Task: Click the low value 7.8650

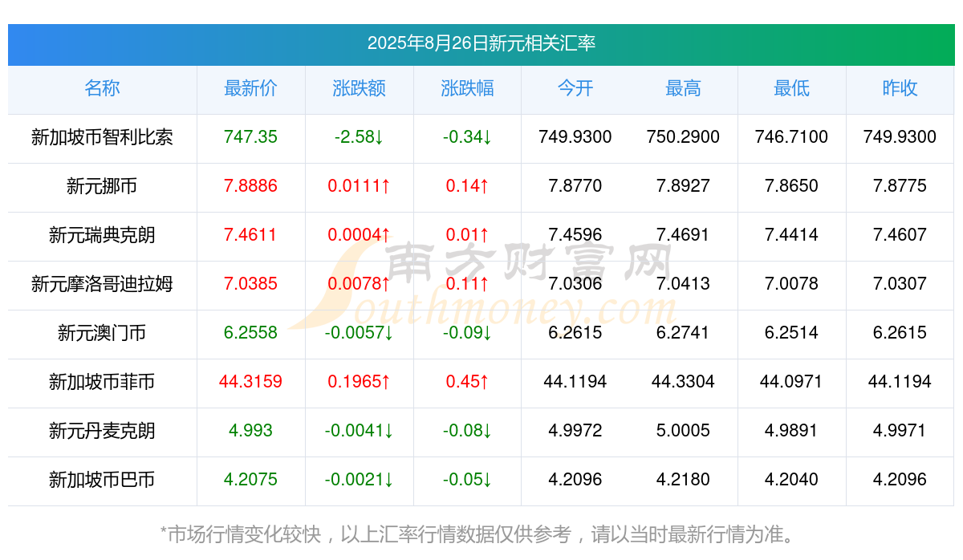Action: 791,186
